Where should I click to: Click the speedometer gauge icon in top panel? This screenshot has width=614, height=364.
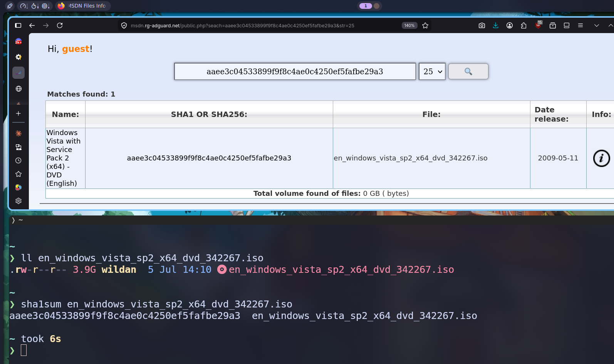24,6
